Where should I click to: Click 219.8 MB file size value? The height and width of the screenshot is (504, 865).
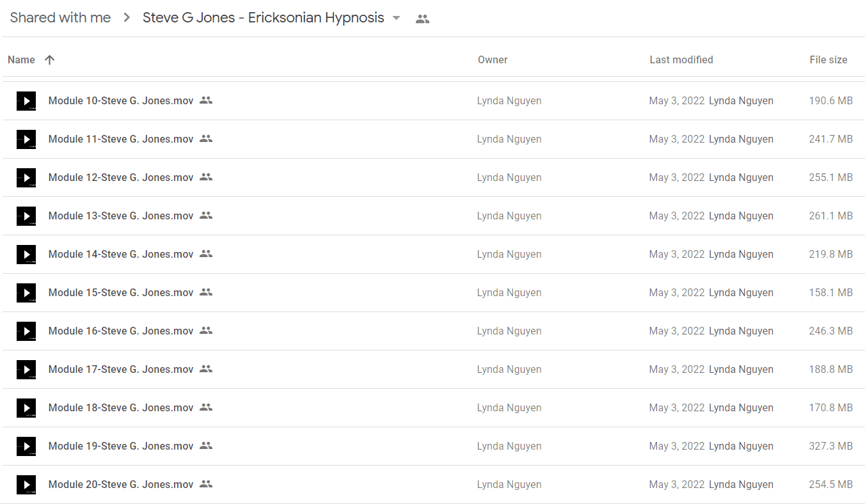coord(830,254)
